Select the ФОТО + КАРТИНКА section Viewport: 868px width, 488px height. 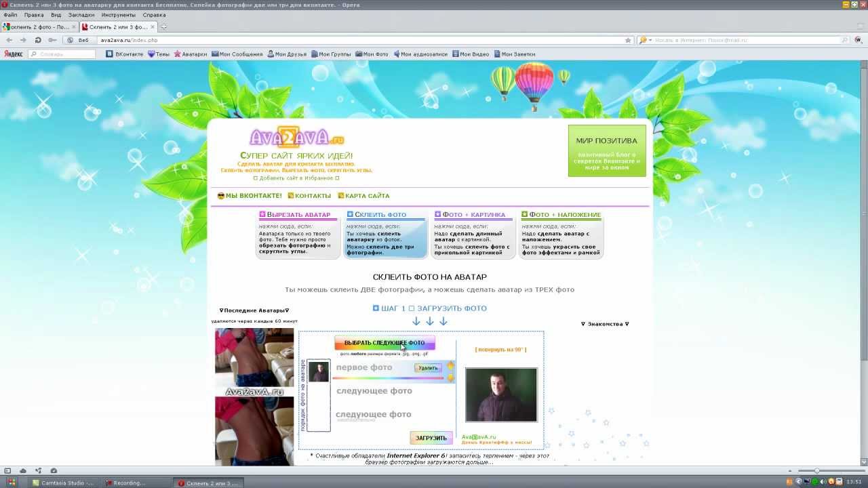pos(473,234)
